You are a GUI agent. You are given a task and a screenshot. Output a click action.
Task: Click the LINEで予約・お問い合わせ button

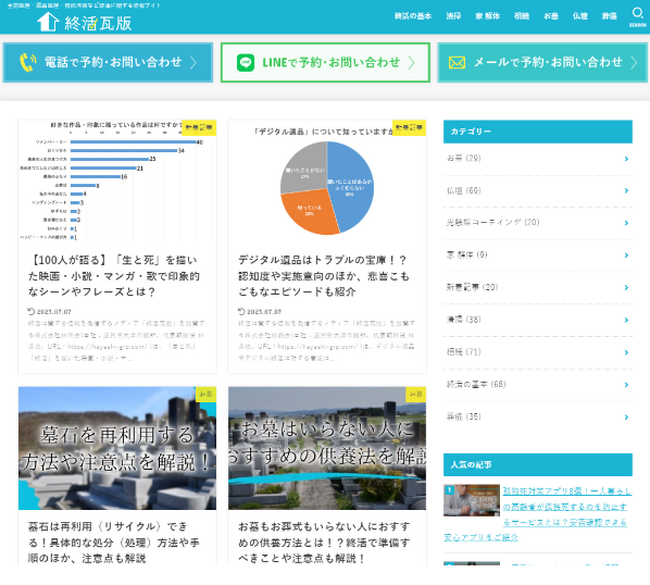(x=325, y=63)
